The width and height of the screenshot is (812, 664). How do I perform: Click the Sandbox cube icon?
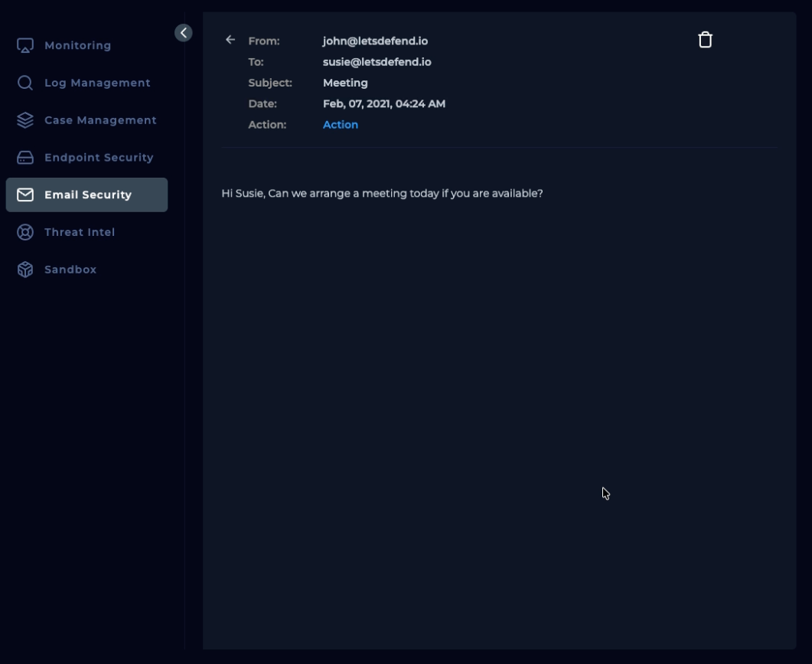[x=25, y=270]
